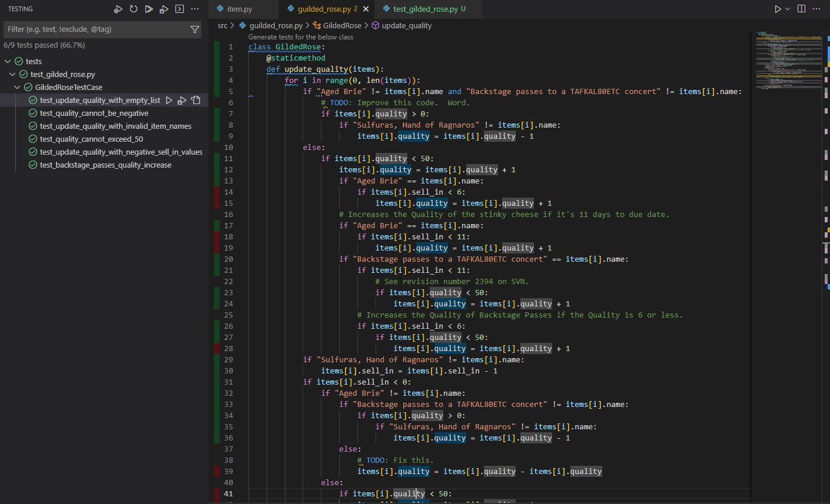830x504 pixels.
Task: Click the TESTING panel title
Action: pyautogui.click(x=21, y=9)
